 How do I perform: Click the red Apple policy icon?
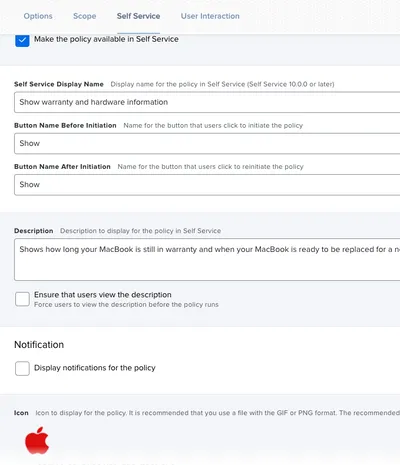pos(37,440)
